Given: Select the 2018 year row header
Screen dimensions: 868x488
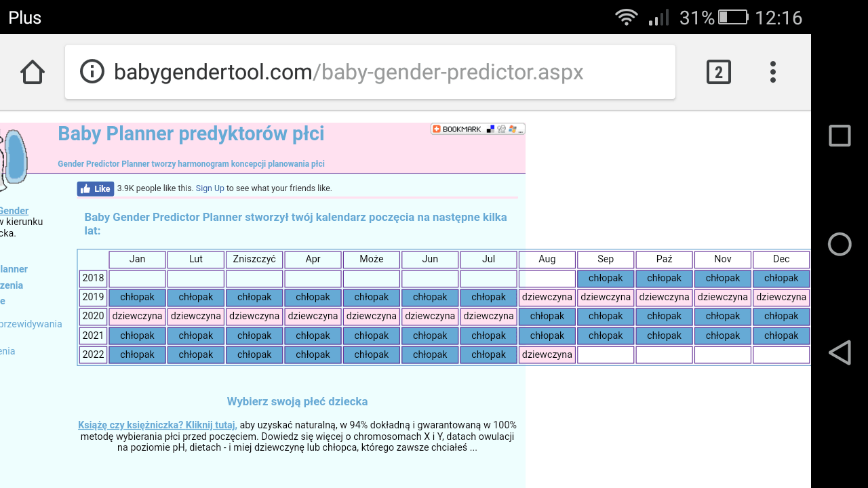Looking at the screenshot, I should [x=93, y=278].
